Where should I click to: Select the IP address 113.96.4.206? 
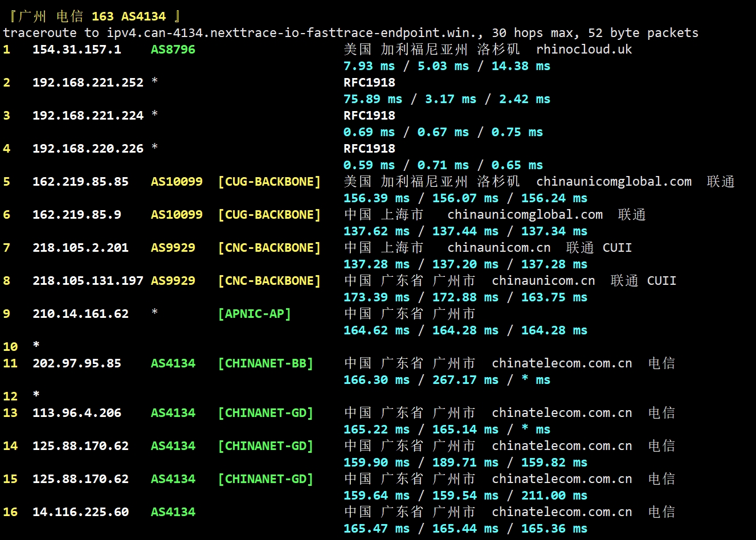pyautogui.click(x=76, y=413)
